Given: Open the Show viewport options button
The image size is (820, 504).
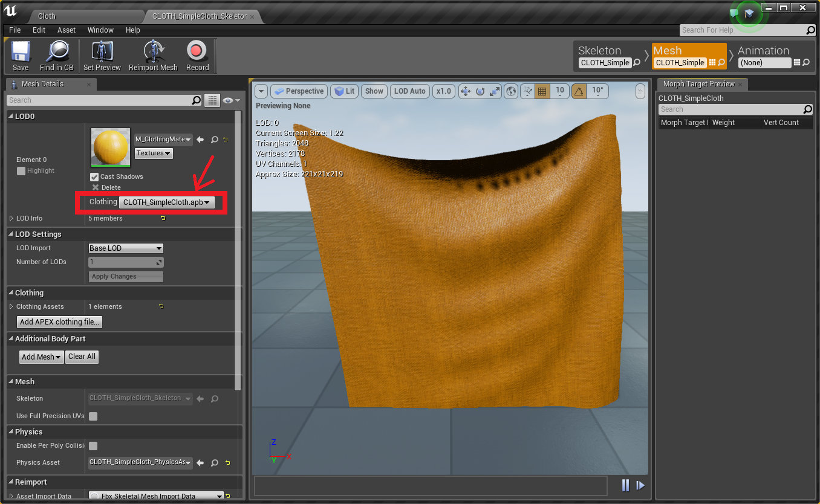Looking at the screenshot, I should (x=374, y=91).
